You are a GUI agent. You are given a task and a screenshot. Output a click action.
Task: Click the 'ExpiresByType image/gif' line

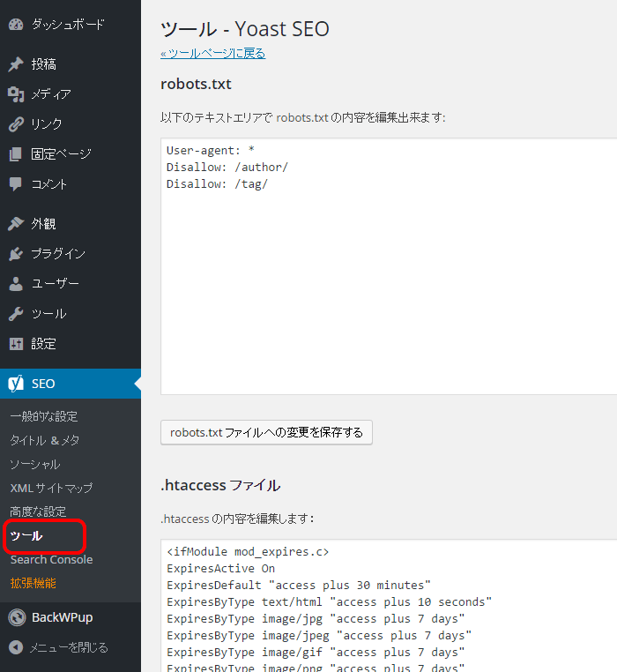pyautogui.click(x=316, y=653)
